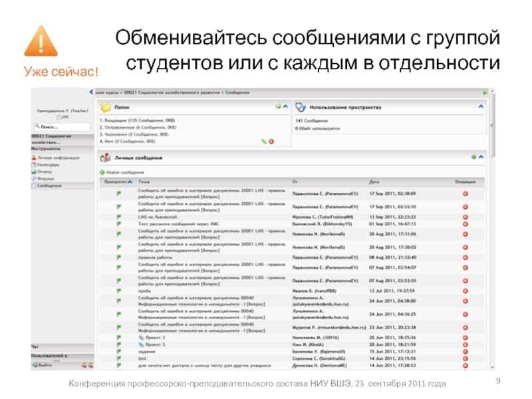Sort by the Дата column header

coord(374,182)
